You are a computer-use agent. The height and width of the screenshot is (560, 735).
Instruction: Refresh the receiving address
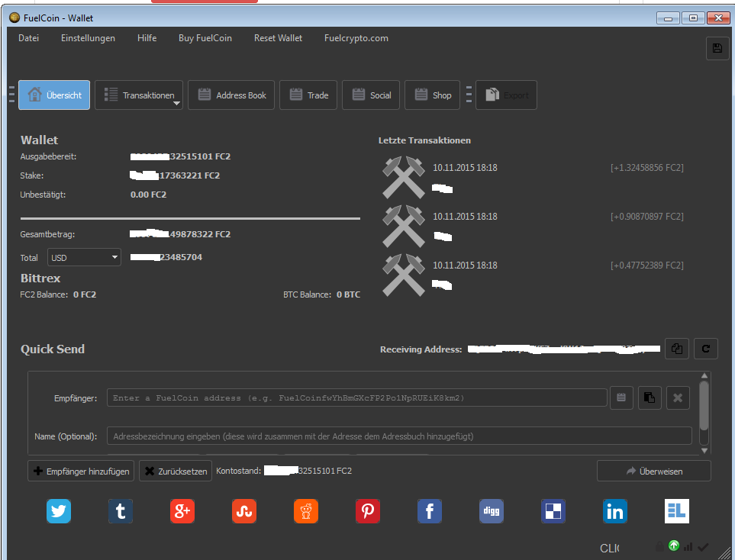[x=706, y=349]
